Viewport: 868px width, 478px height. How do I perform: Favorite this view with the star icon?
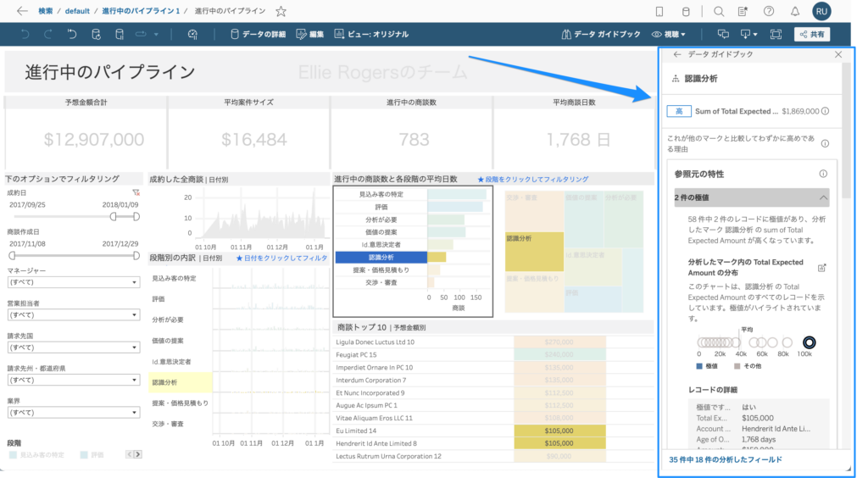281,12
